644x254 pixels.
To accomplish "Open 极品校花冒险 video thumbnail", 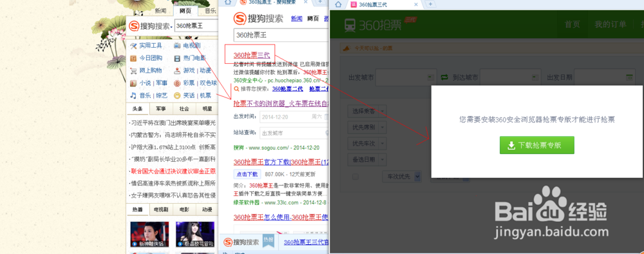I will coord(195,234).
